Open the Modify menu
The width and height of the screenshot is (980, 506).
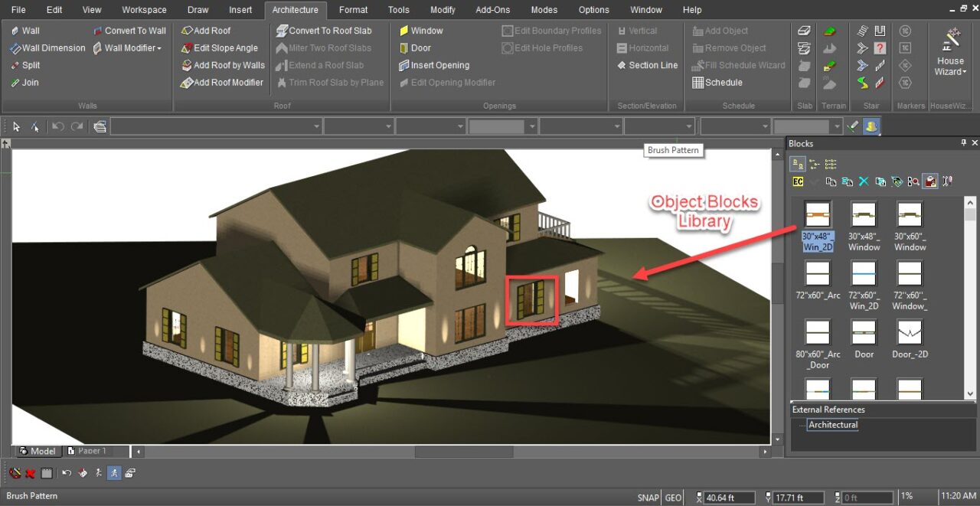[443, 10]
